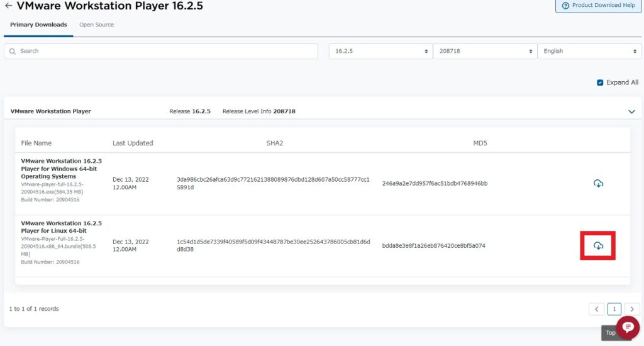Open the English language dropdown
Image resolution: width=644 pixels, height=346 pixels.
589,52
